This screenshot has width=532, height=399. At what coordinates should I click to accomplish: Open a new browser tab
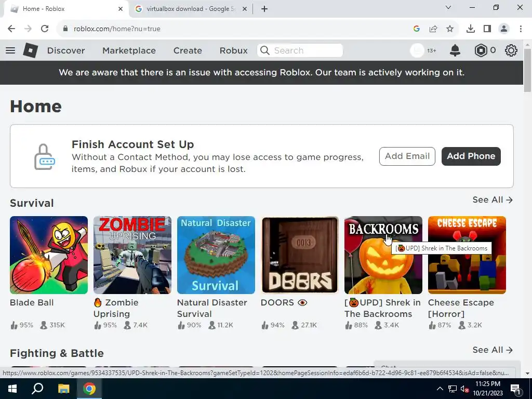point(264,9)
